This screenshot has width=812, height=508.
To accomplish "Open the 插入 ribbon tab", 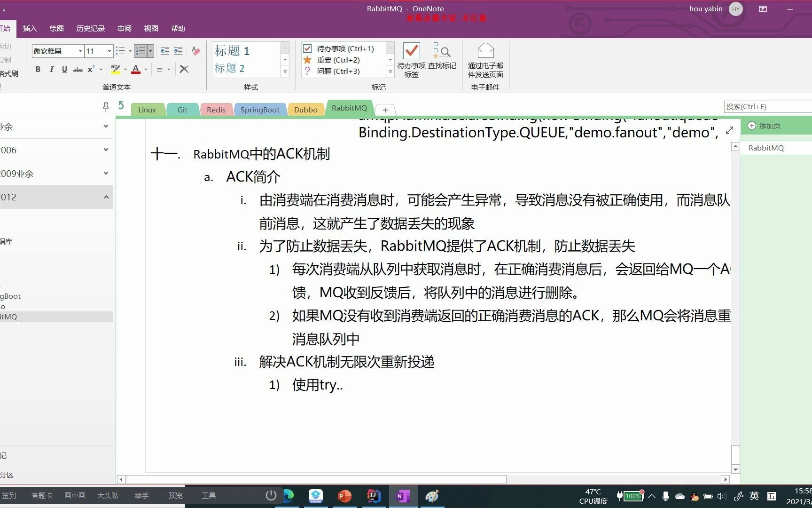I will click(30, 29).
